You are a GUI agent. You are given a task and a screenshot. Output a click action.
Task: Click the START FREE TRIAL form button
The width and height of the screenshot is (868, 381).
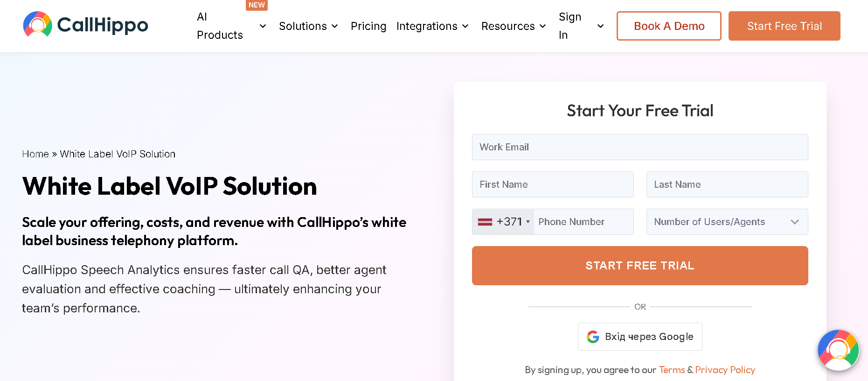(x=640, y=266)
